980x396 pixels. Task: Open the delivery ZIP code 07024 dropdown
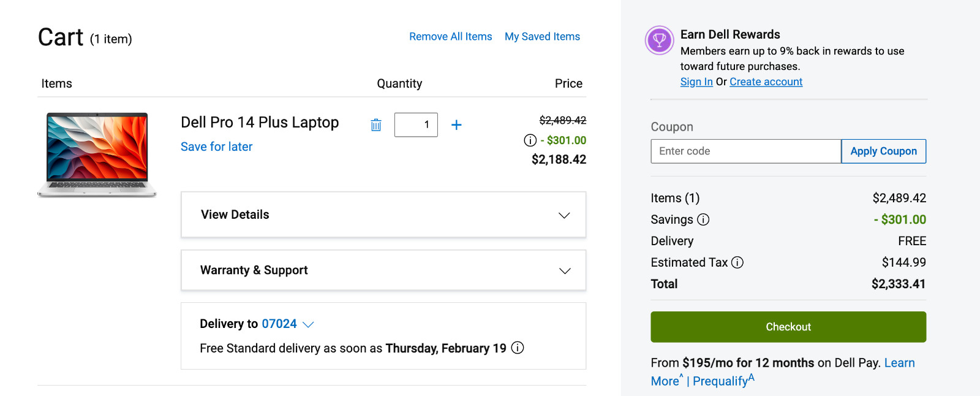[288, 324]
